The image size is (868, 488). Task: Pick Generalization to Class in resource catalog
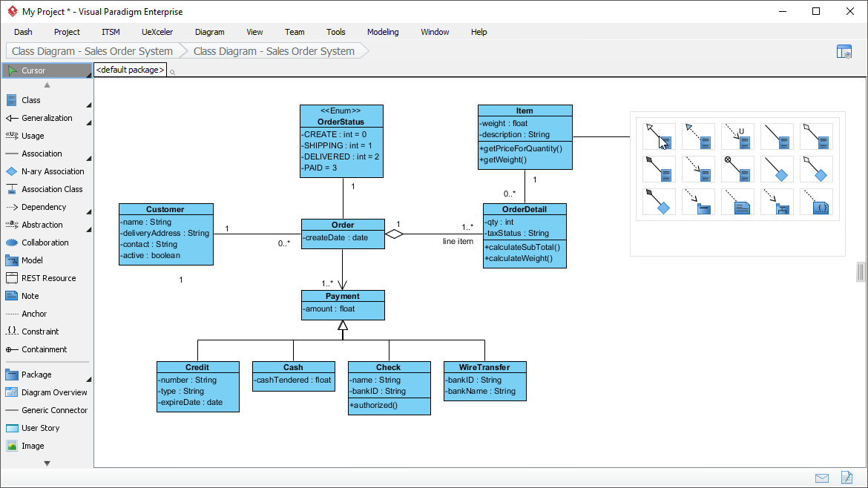[x=659, y=136]
